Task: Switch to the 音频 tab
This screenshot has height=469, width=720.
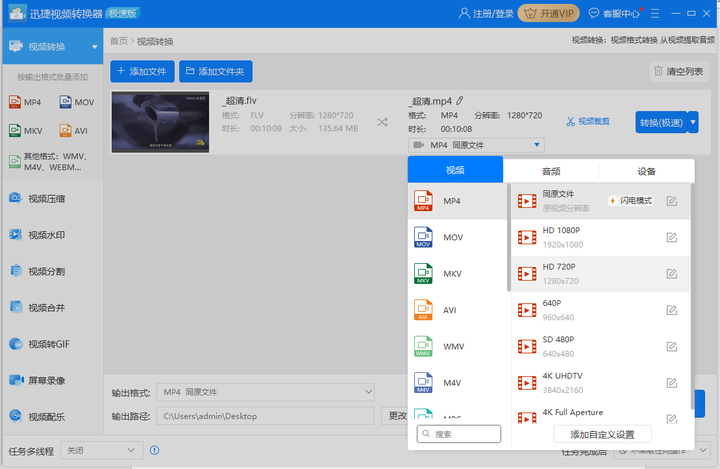Action: (551, 171)
